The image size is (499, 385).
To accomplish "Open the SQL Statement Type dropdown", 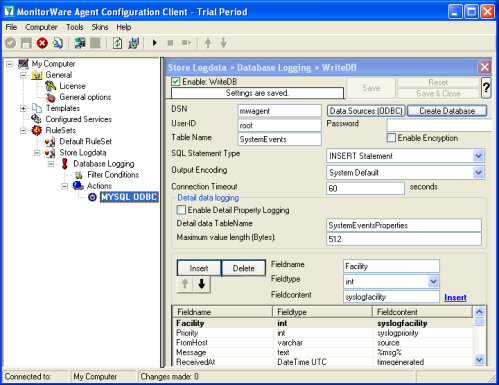I will click(405, 156).
